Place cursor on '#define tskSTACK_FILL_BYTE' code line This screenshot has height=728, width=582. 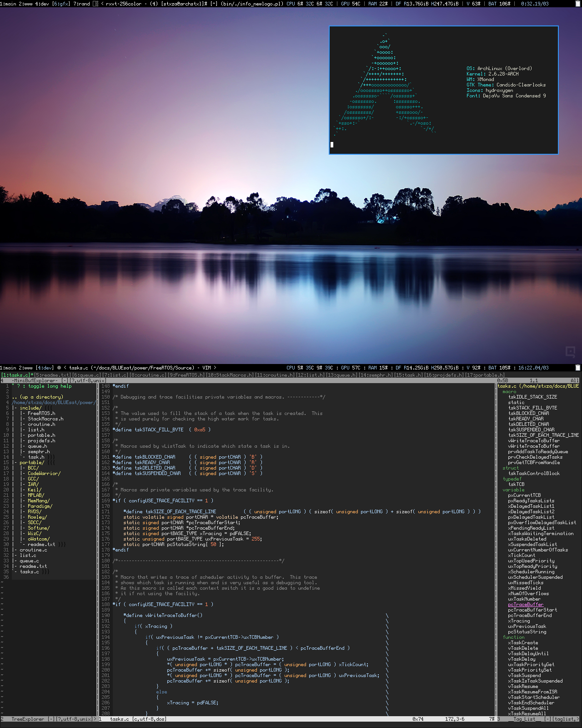point(162,430)
